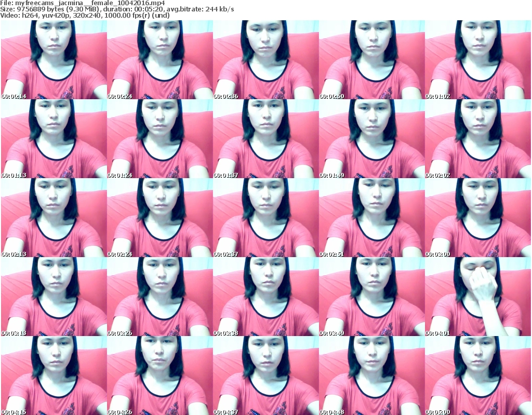The width and height of the screenshot is (532, 415).
Task: Choose the frame at 00:04:37
Action: click(x=265, y=376)
